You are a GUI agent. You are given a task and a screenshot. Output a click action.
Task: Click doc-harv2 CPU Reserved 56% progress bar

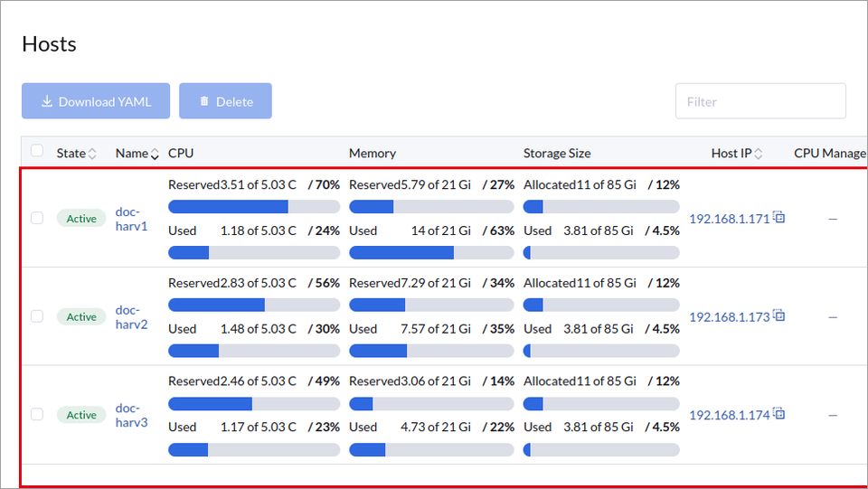[x=254, y=305]
